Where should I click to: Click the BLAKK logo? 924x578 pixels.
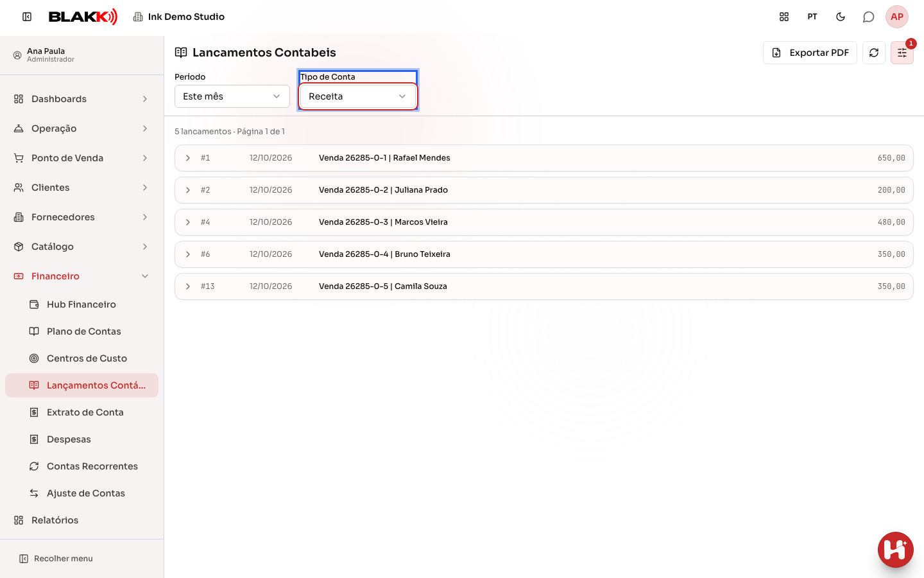(83, 17)
